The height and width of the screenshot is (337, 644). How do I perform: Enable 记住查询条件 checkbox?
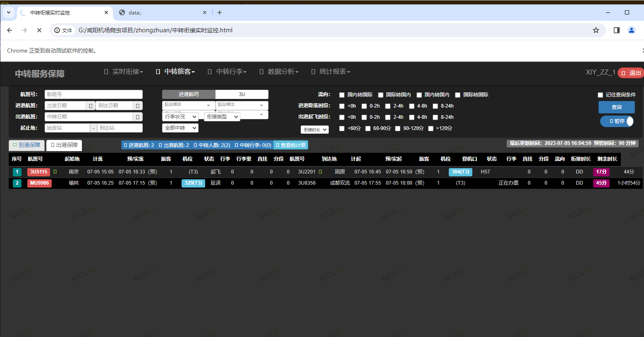click(x=600, y=95)
